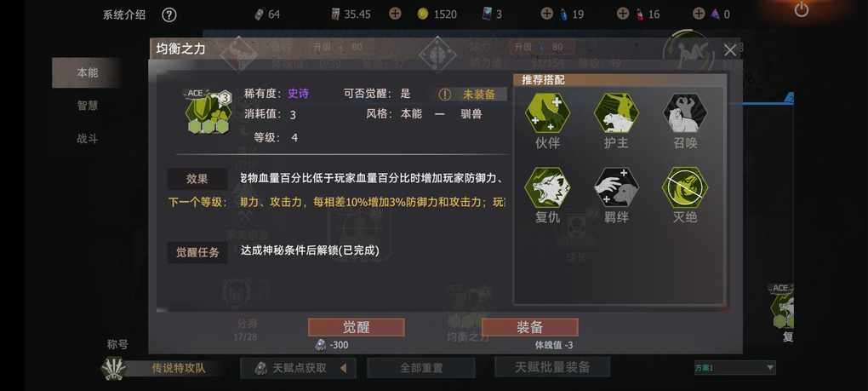Click the 装备 equip button
This screenshot has width=868, height=391.
pos(530,327)
